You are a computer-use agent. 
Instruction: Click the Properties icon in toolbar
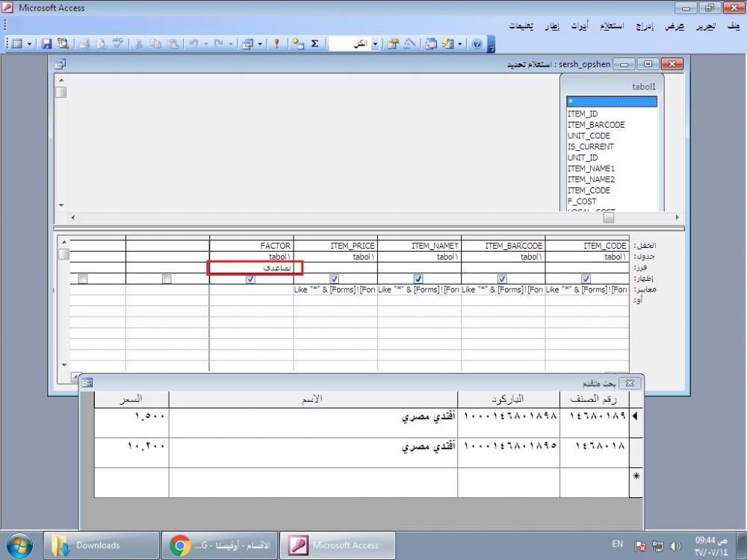[x=393, y=44]
